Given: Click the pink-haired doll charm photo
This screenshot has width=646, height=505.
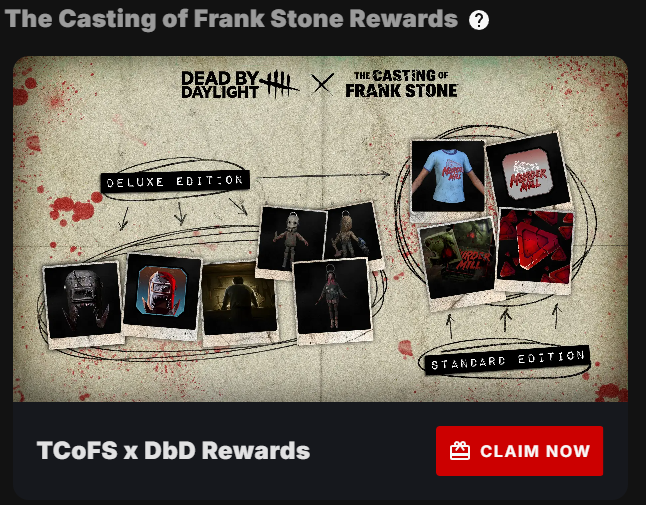Looking at the screenshot, I should click(332, 297).
